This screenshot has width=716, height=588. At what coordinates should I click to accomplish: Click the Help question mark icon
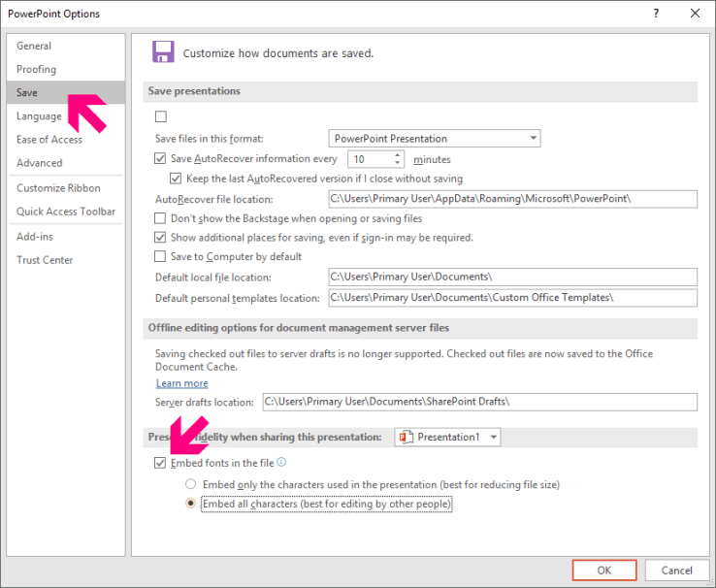pyautogui.click(x=657, y=14)
